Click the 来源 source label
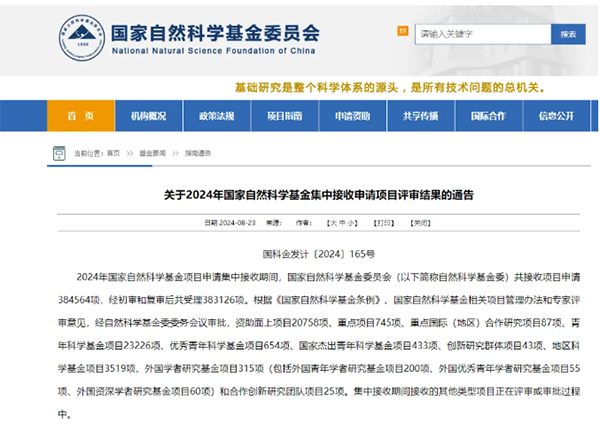The width and height of the screenshot is (600, 424). [274, 223]
